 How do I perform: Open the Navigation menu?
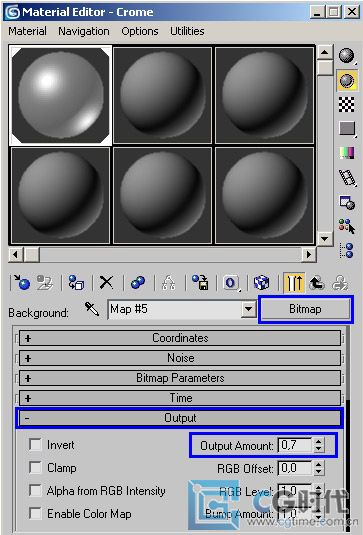point(84,31)
